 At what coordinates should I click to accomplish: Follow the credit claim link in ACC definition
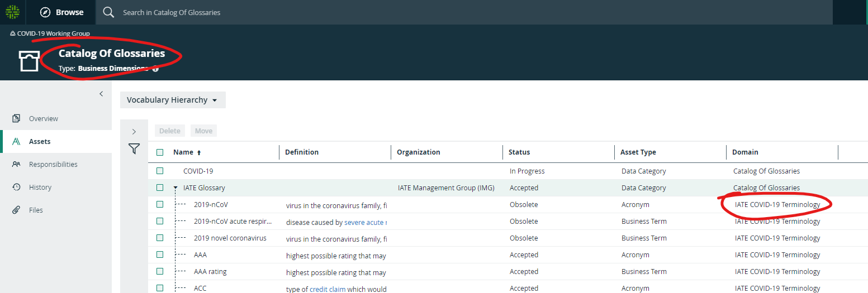click(328, 289)
